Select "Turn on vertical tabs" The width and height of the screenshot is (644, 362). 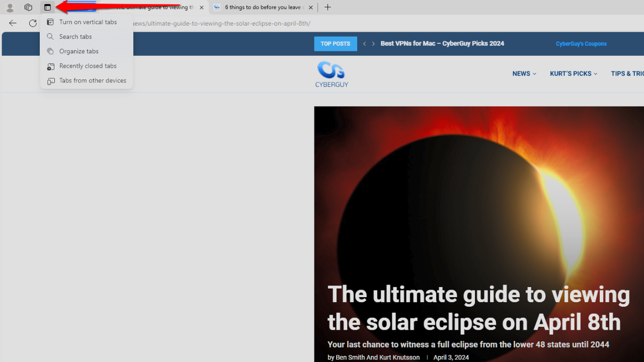(x=87, y=22)
